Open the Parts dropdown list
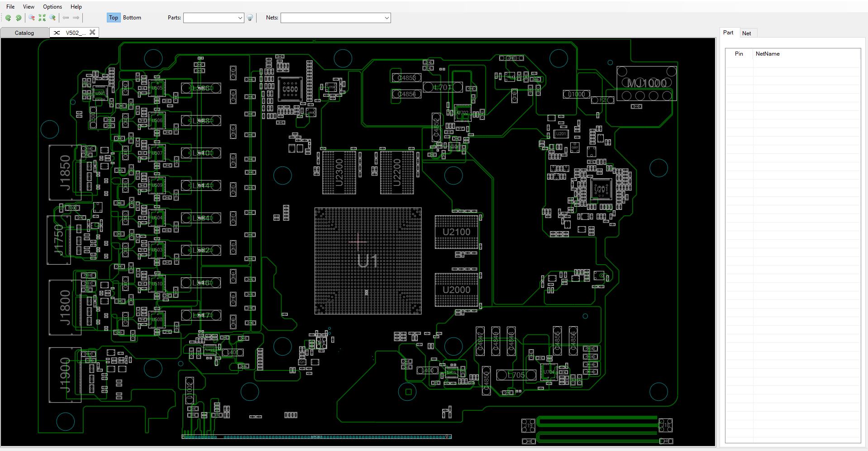868x451 pixels. pyautogui.click(x=240, y=18)
